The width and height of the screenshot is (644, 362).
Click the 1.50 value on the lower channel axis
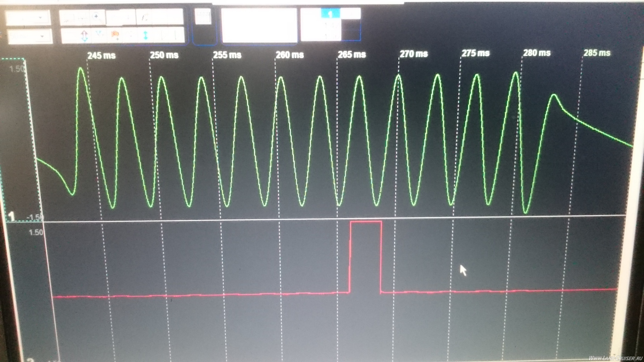[36, 233]
